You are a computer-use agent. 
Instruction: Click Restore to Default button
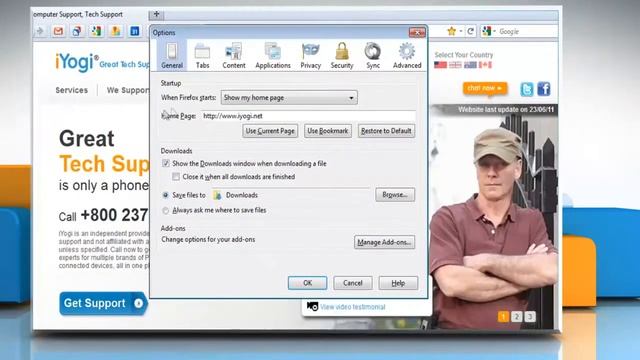pos(386,131)
